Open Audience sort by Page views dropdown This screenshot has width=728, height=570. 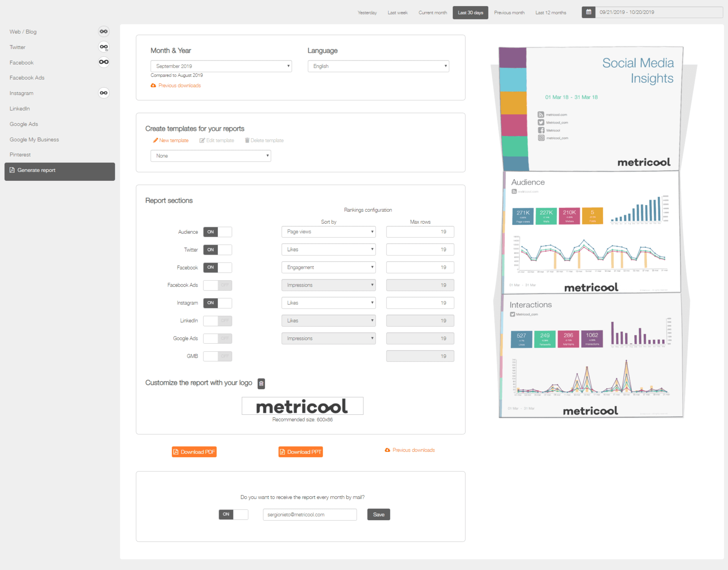point(328,232)
